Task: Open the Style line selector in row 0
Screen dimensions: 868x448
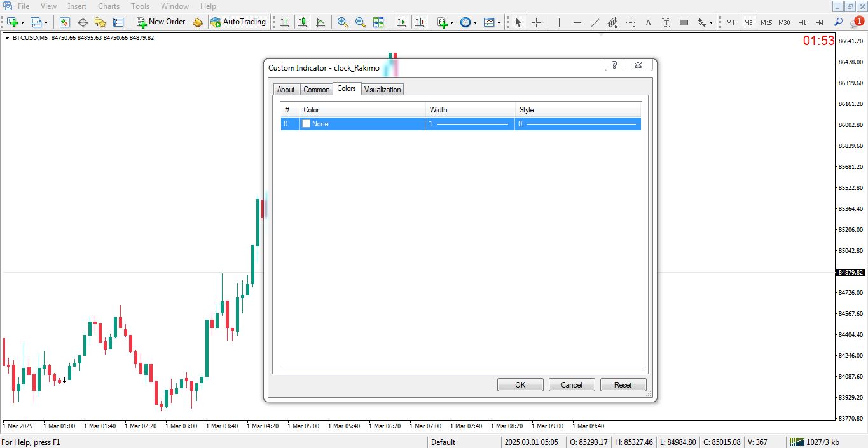Action: pos(578,124)
